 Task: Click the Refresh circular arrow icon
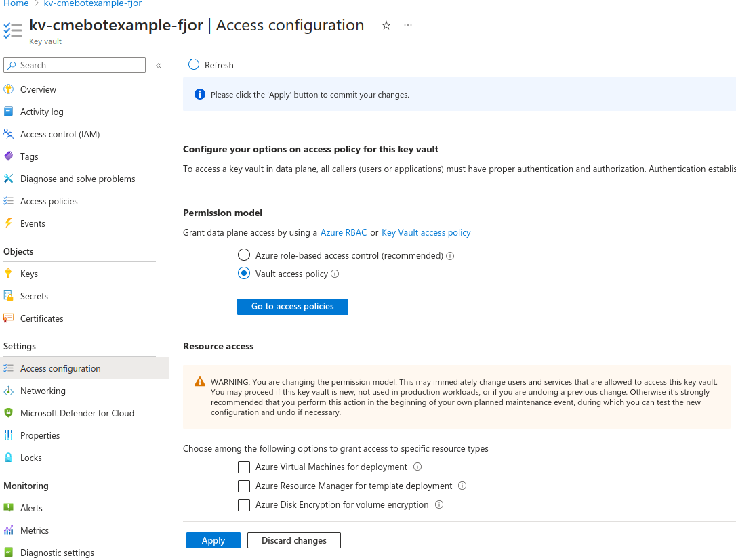[193, 65]
